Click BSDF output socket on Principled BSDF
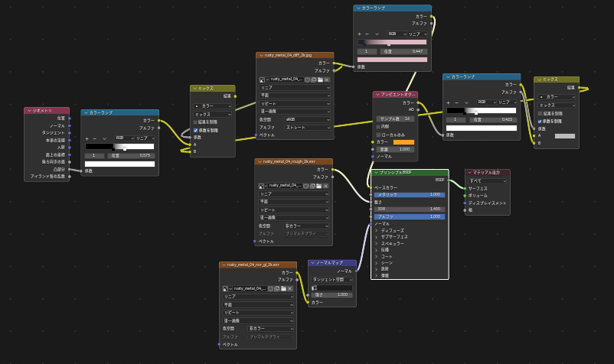 pyautogui.click(x=449, y=180)
